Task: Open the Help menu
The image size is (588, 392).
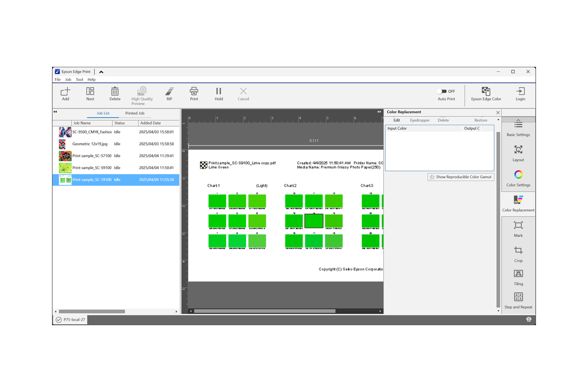Action: [92, 79]
